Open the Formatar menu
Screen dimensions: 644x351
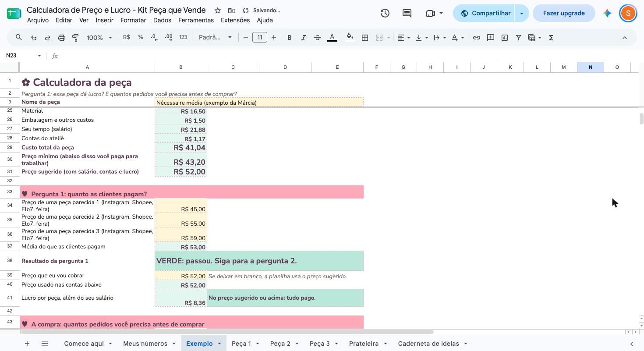(x=133, y=20)
